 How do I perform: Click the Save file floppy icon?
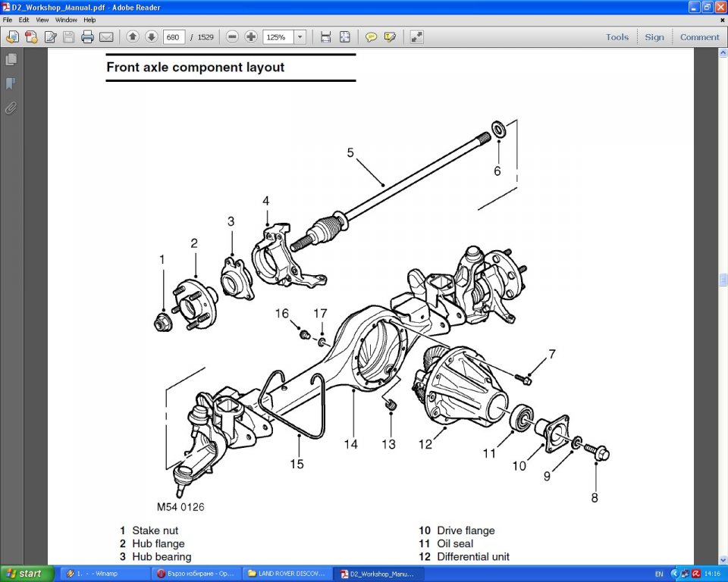point(69,37)
